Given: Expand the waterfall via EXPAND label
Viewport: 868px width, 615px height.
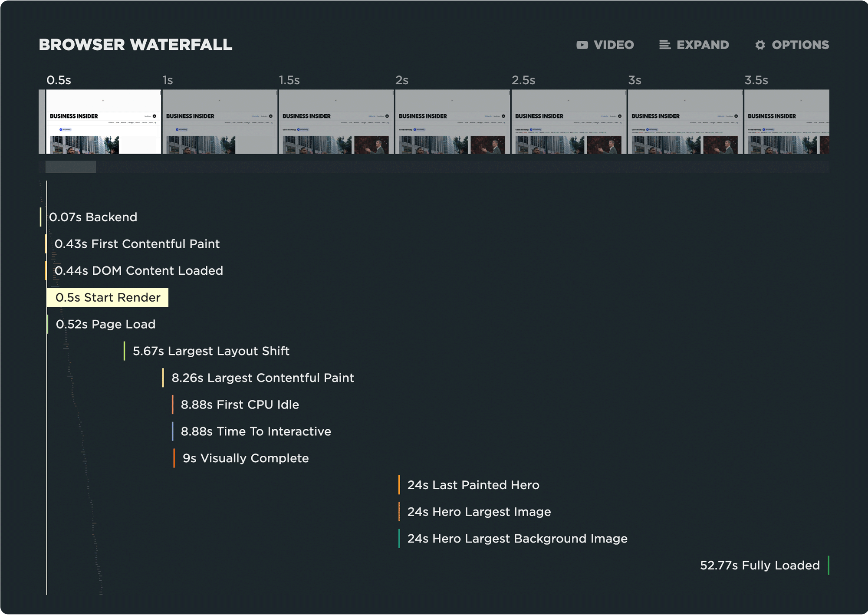Looking at the screenshot, I should coord(703,45).
